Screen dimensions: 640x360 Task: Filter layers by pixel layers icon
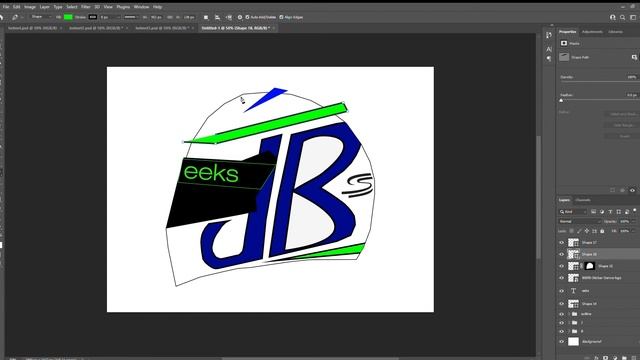point(593,211)
